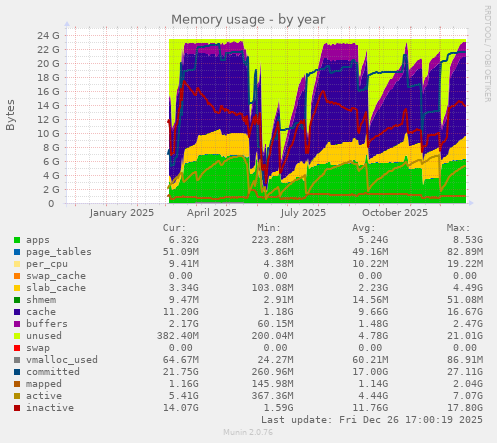Select the 'swap_cache' legend label

[56, 276]
